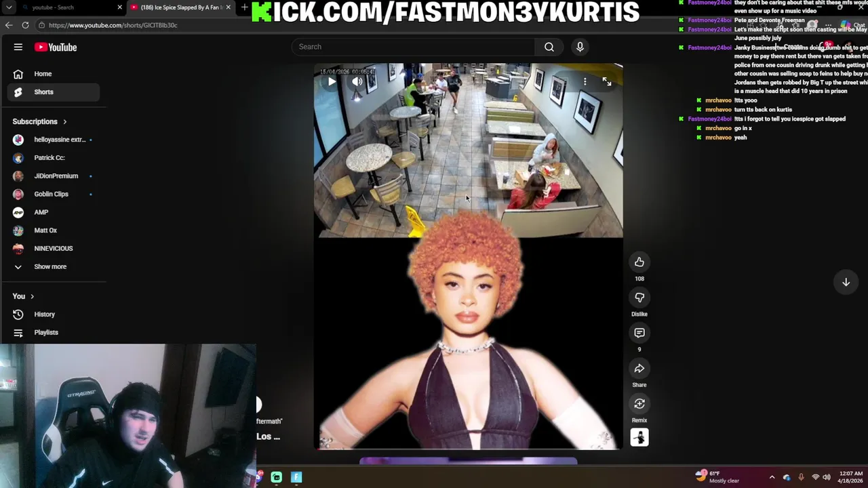Click the taskbar speaker volume icon
The width and height of the screenshot is (868, 488).
[x=827, y=477]
